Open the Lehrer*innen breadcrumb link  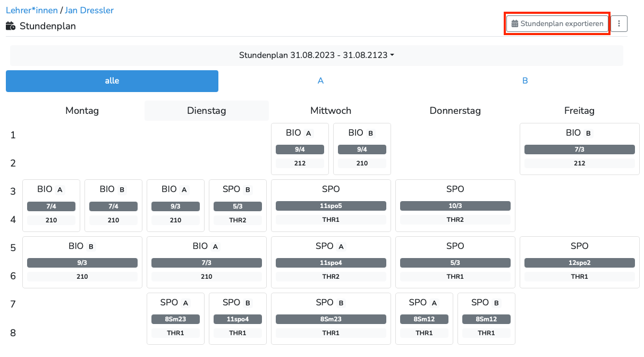(x=31, y=10)
